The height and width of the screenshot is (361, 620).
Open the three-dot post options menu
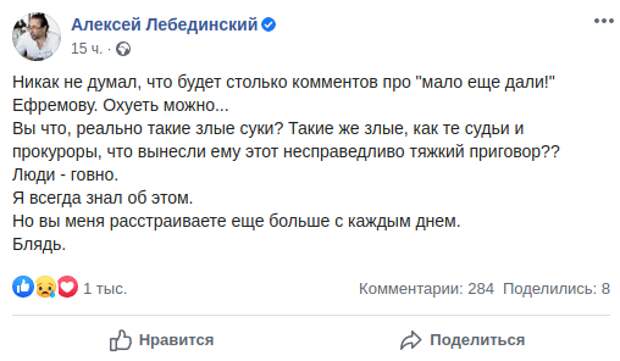click(x=603, y=21)
